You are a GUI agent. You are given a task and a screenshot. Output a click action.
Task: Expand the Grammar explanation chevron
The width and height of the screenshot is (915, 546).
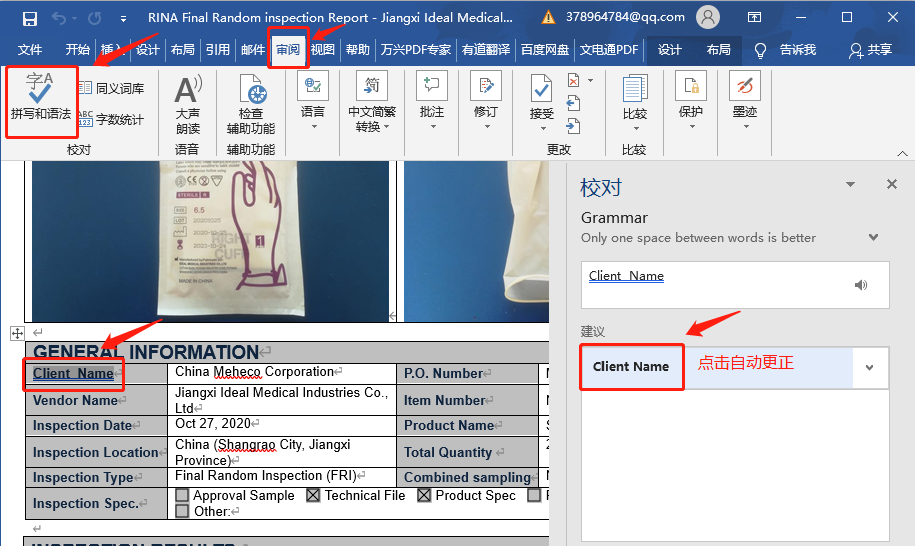tap(873, 237)
